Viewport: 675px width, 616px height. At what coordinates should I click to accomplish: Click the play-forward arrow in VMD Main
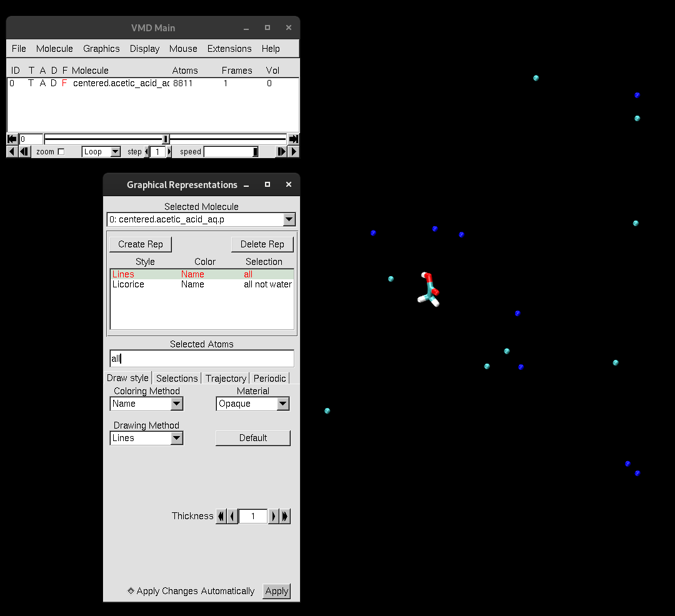click(x=293, y=151)
